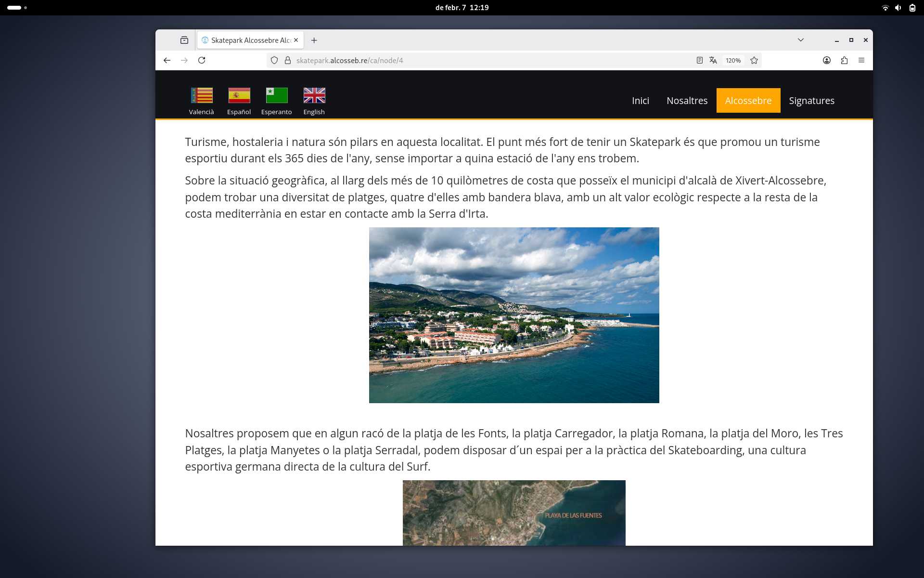Open Firefox application menu

pos(861,60)
